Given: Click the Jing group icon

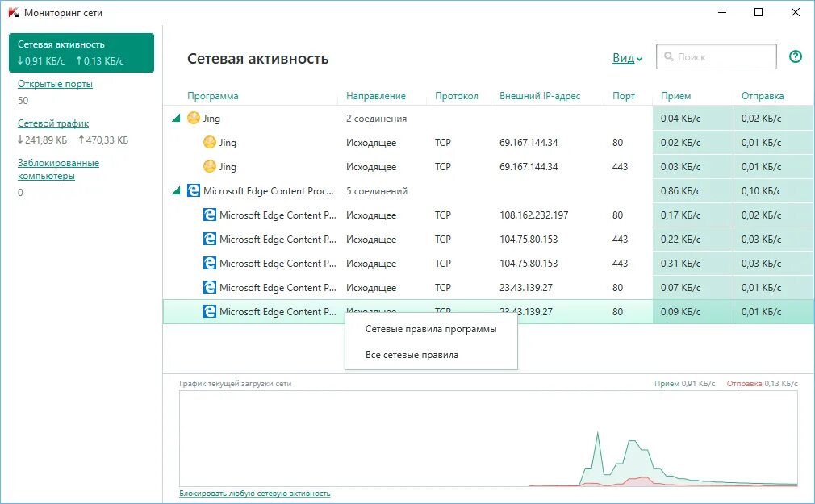Looking at the screenshot, I should (x=194, y=118).
